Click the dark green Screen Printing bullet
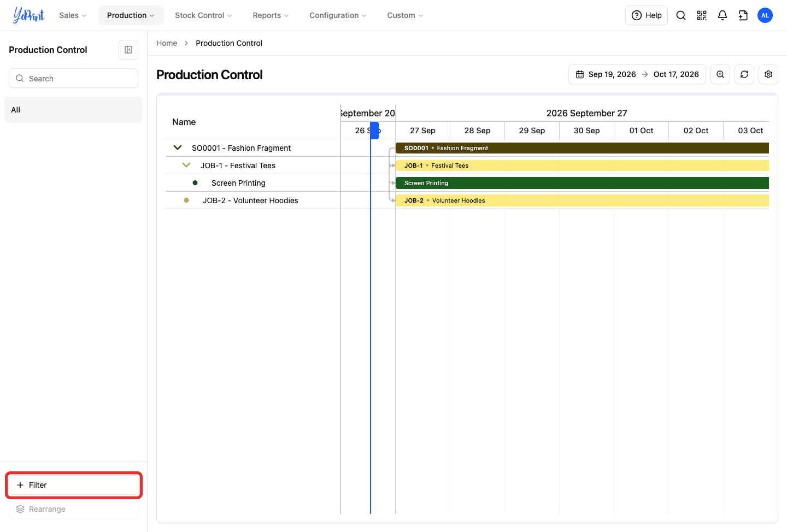 click(195, 183)
